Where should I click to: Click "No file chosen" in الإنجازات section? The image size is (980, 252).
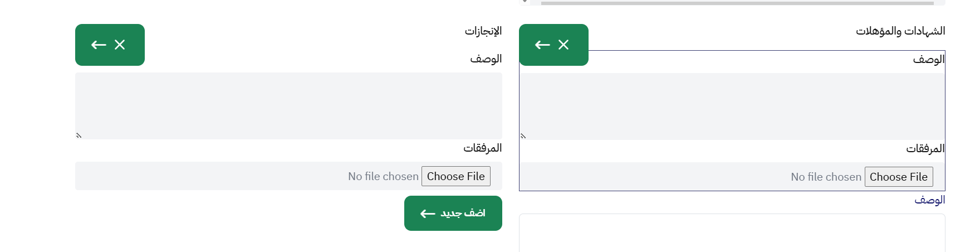click(383, 176)
